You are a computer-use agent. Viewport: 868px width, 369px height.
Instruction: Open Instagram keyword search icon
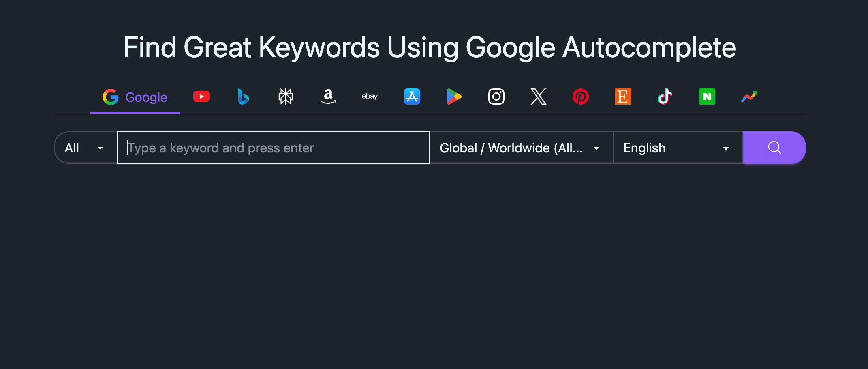[x=496, y=97]
